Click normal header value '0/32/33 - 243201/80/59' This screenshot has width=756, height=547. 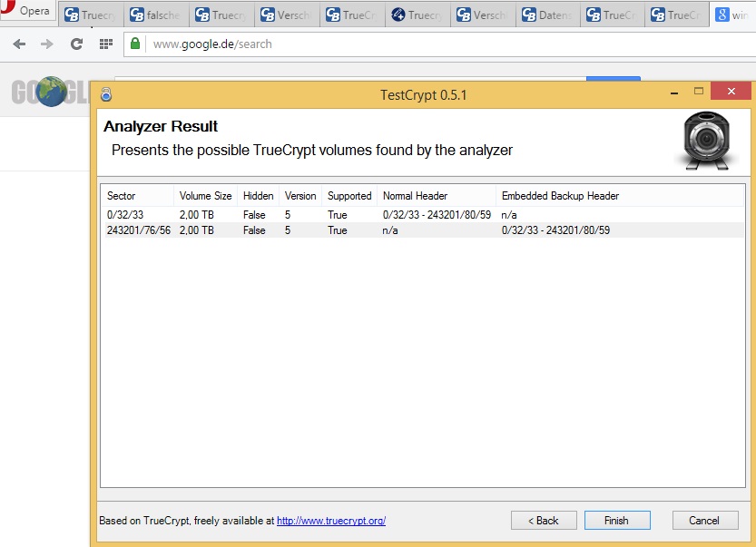point(437,215)
